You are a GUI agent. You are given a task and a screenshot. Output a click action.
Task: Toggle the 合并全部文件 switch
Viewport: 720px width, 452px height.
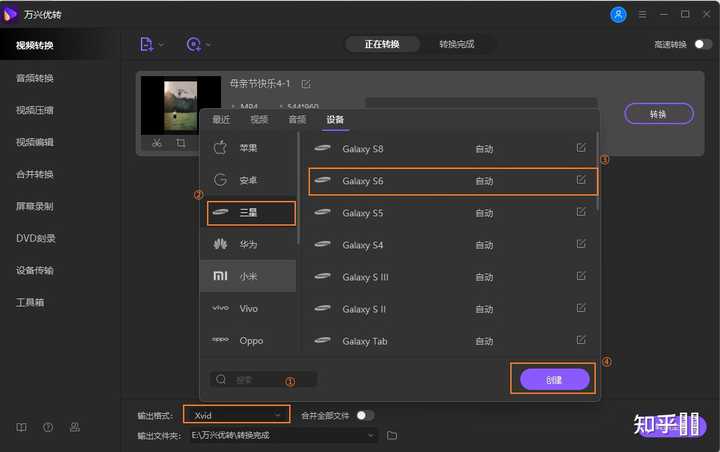[365, 415]
